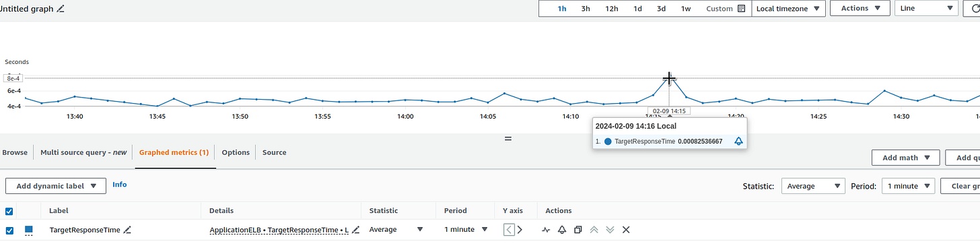
Task: Click the 02-09 14:15 time marker label
Action: point(669,111)
